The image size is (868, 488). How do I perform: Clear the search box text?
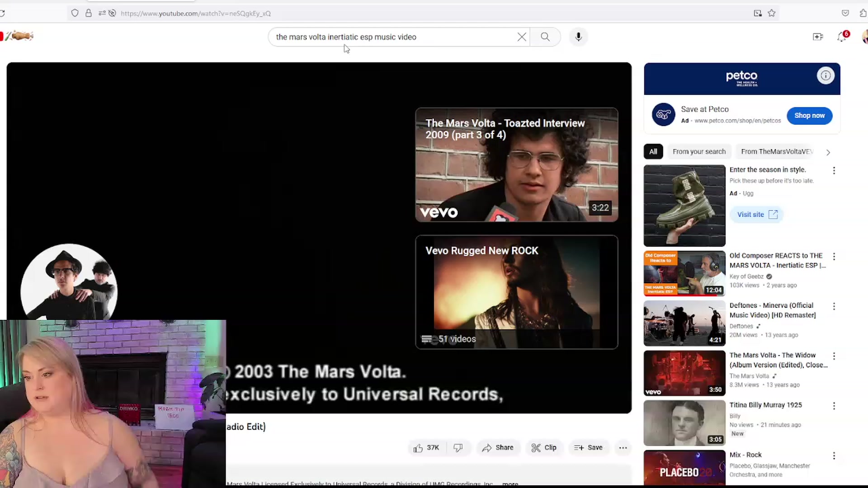[522, 37]
